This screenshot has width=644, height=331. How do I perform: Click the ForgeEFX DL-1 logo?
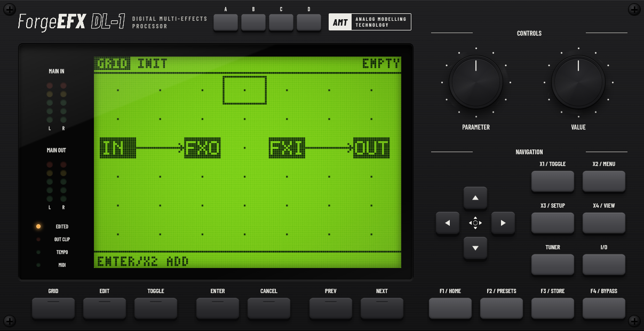click(71, 22)
